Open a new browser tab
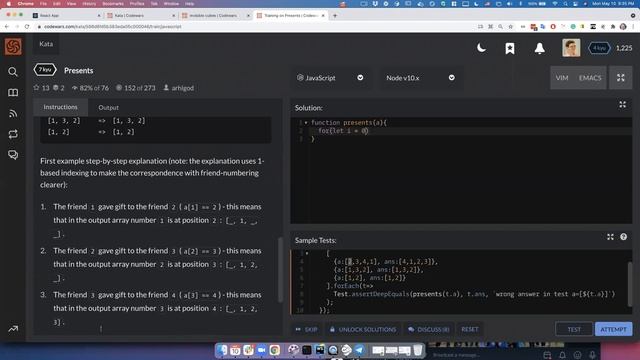The image size is (640, 360). click(x=335, y=16)
